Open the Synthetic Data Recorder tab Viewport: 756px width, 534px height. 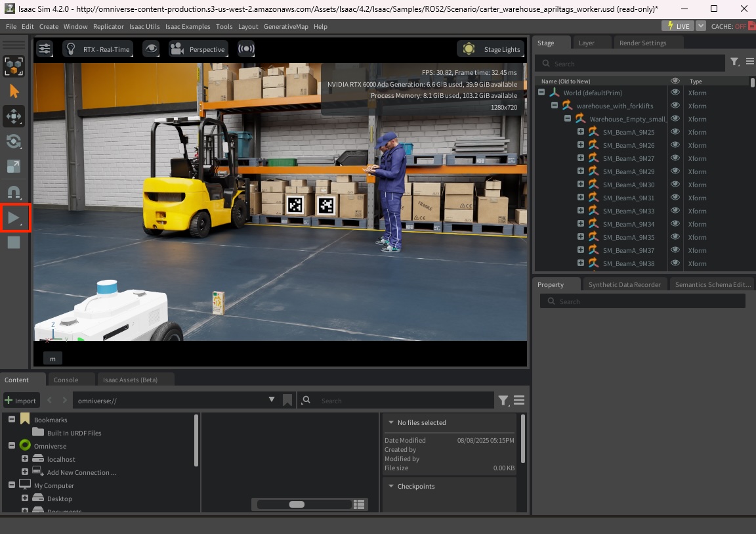624,284
